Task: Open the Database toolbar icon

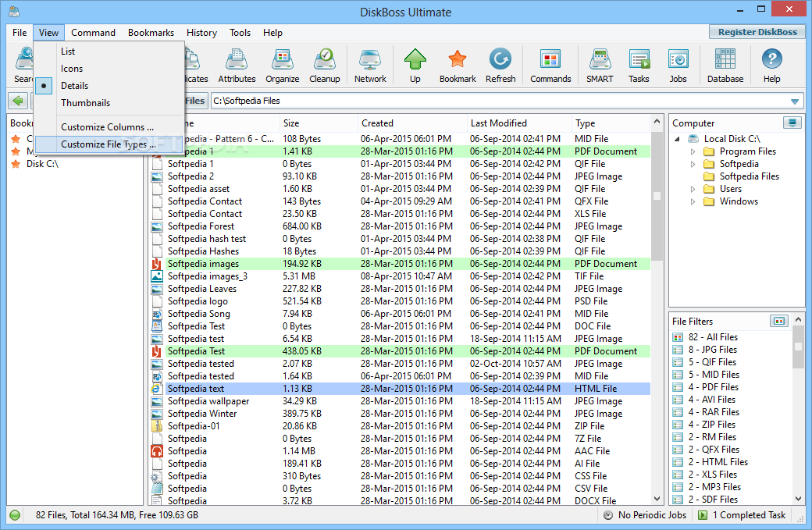Action: (x=725, y=66)
